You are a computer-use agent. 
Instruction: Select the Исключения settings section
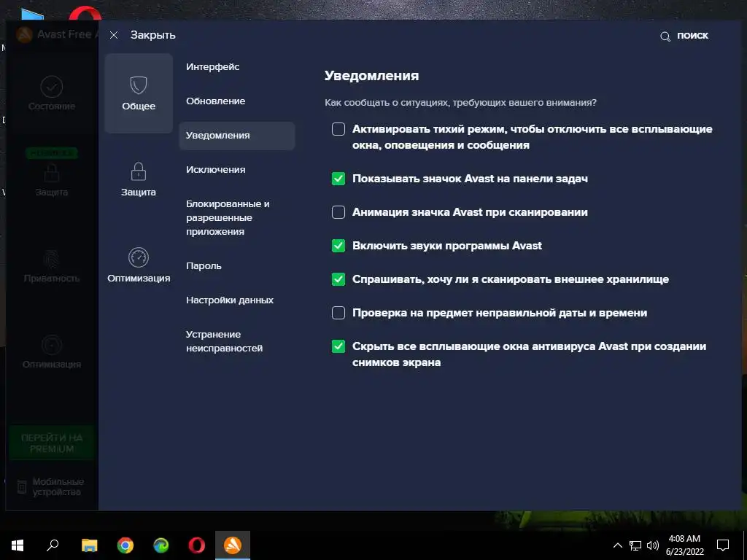(215, 169)
